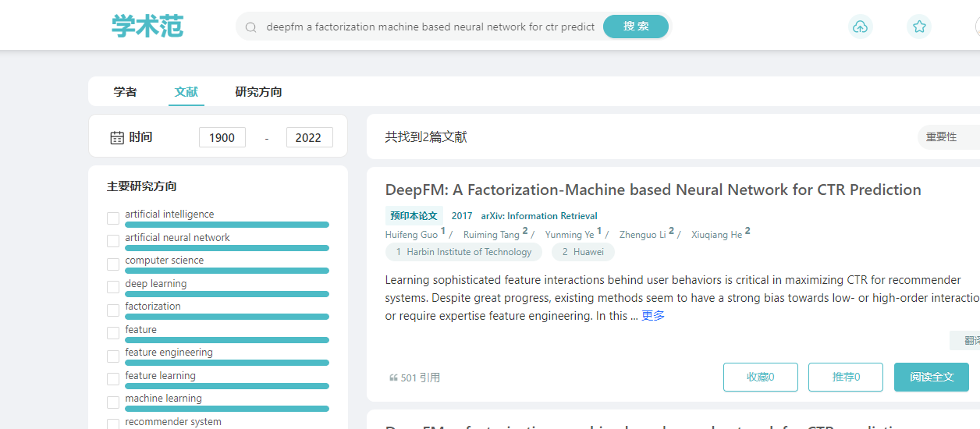
Task: Open author Ruiming Tang
Action: pyautogui.click(x=492, y=234)
